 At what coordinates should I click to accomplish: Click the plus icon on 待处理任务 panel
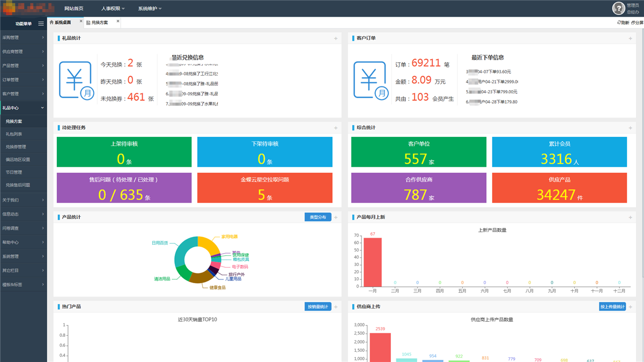(x=336, y=128)
